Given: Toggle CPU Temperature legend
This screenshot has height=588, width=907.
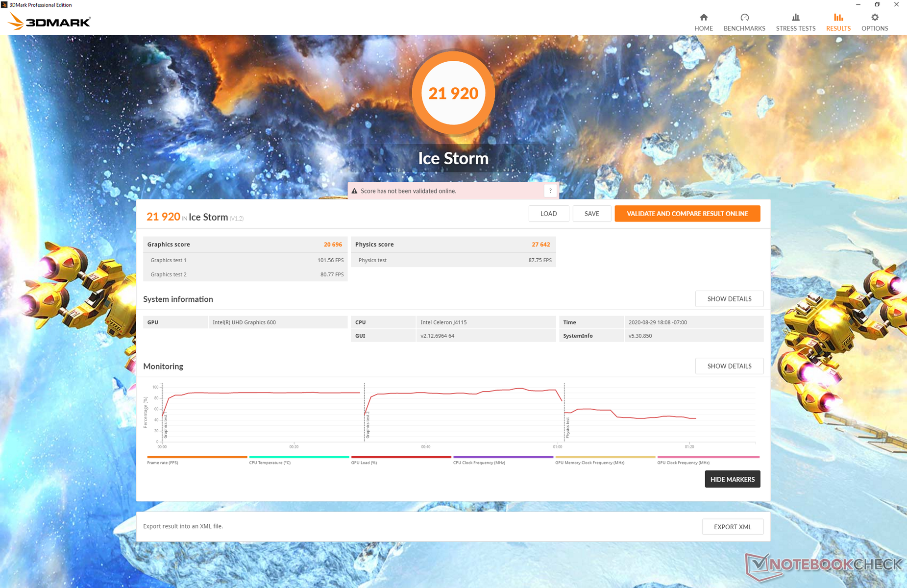Looking at the screenshot, I should pos(299,460).
